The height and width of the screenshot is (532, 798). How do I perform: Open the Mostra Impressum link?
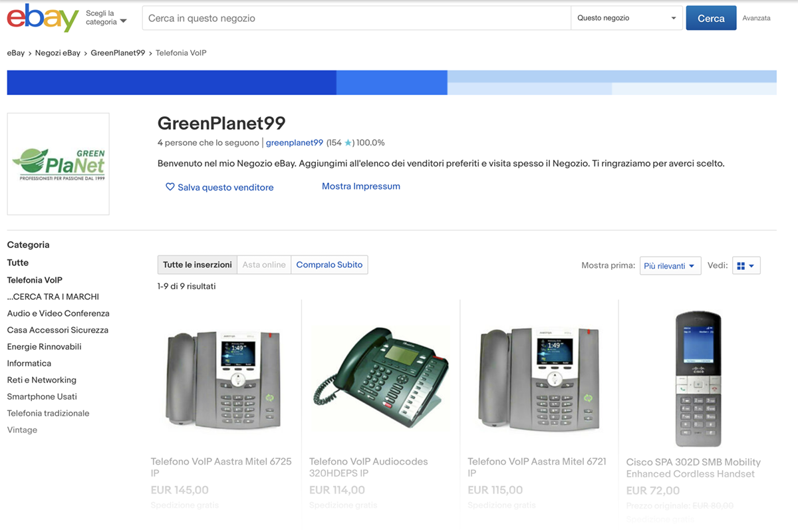(361, 186)
